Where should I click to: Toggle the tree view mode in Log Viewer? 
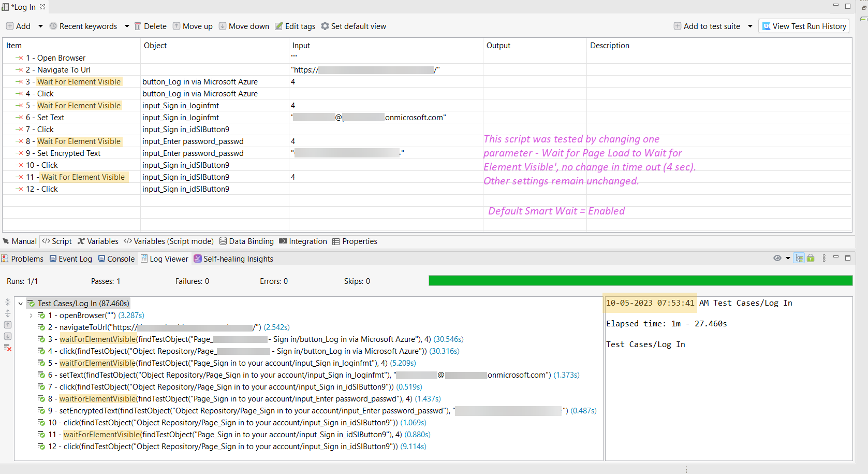pyautogui.click(x=800, y=258)
